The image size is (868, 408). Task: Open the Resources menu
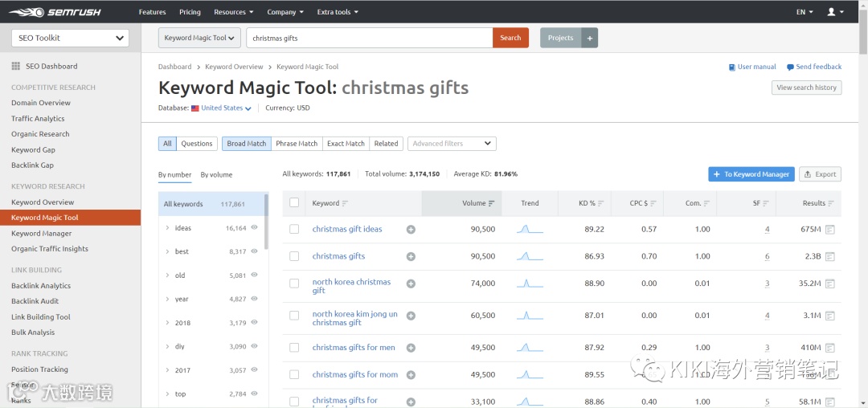tap(234, 11)
